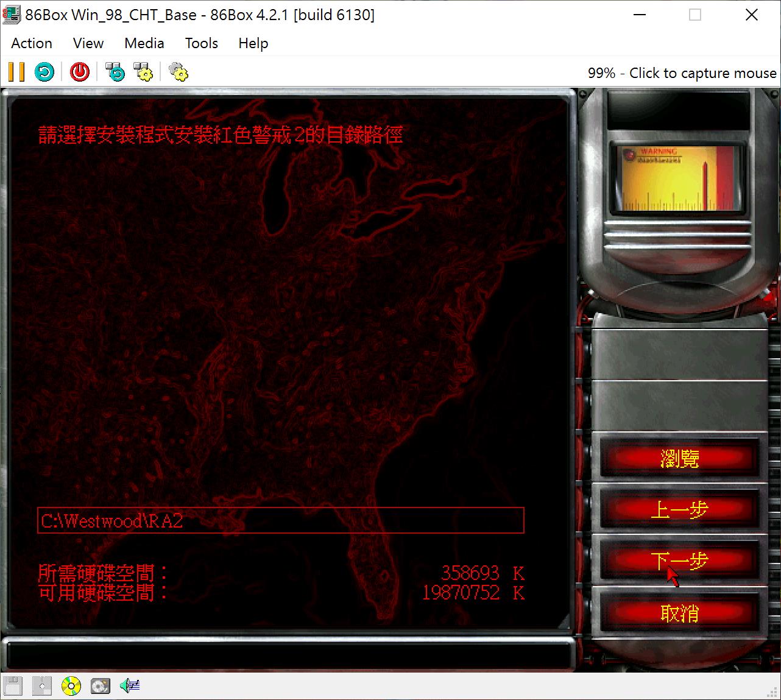Image resolution: width=781 pixels, height=700 pixels.
Task: Click the 所需硬碟空間 label
Action: tap(102, 573)
